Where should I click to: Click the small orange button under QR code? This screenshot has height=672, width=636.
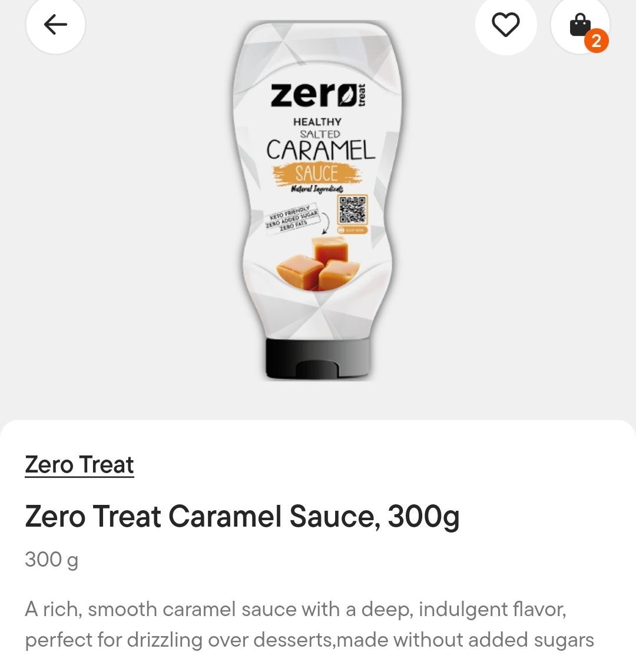[353, 230]
